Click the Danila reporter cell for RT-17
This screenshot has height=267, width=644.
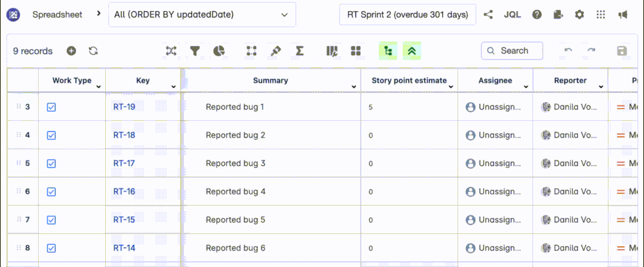tap(570, 164)
